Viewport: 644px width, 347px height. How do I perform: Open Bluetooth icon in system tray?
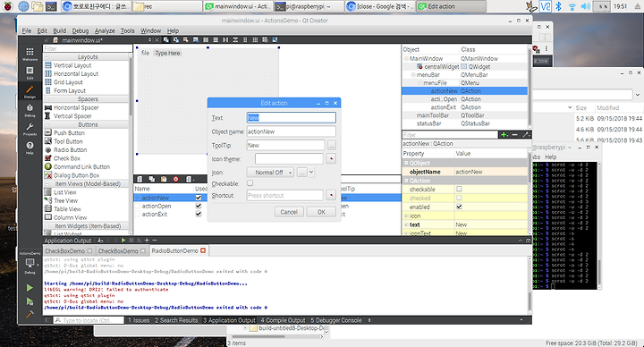[x=558, y=6]
